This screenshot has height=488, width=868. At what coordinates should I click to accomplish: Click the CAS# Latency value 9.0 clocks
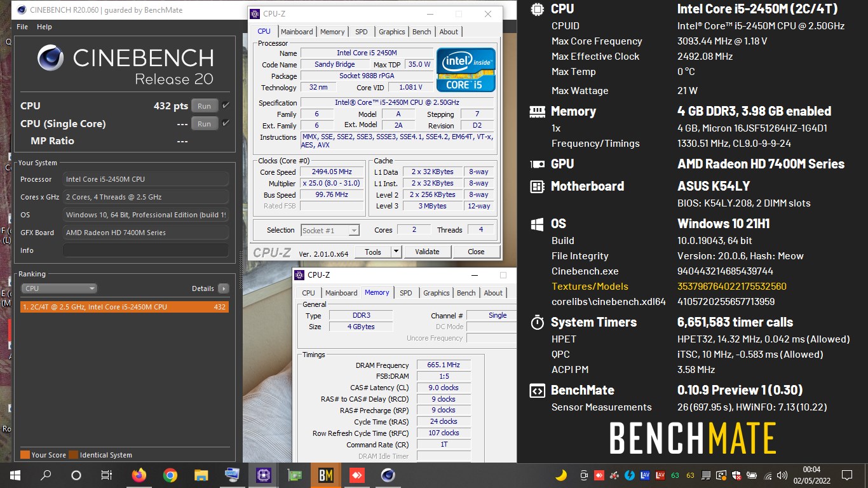pyautogui.click(x=444, y=388)
